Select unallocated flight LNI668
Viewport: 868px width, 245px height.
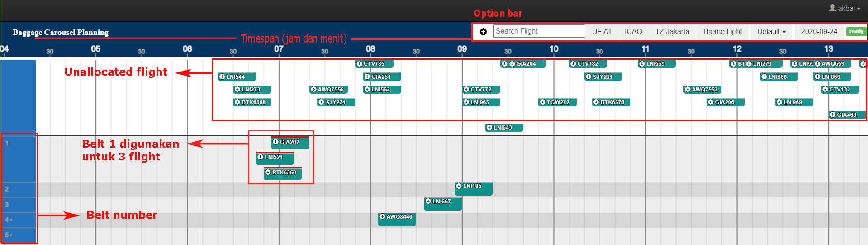(x=779, y=77)
